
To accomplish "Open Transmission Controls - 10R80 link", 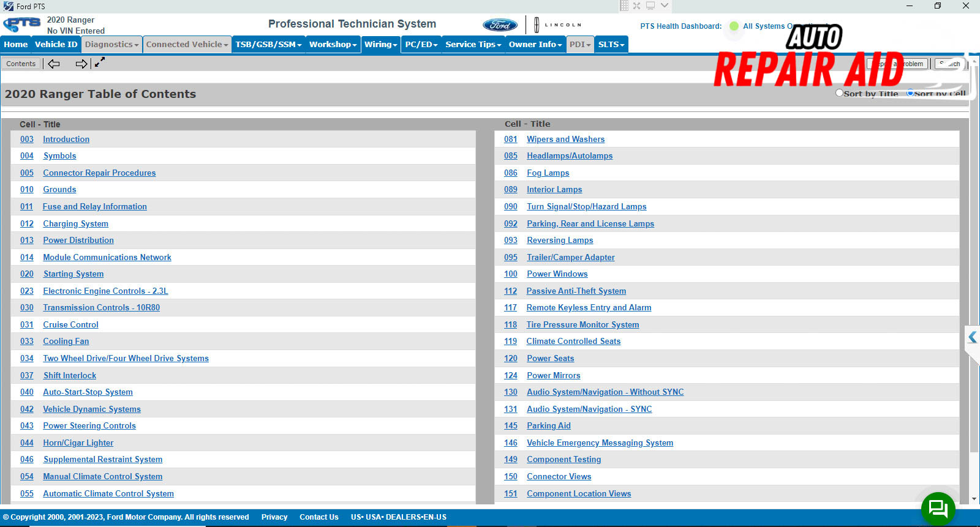I will [102, 308].
